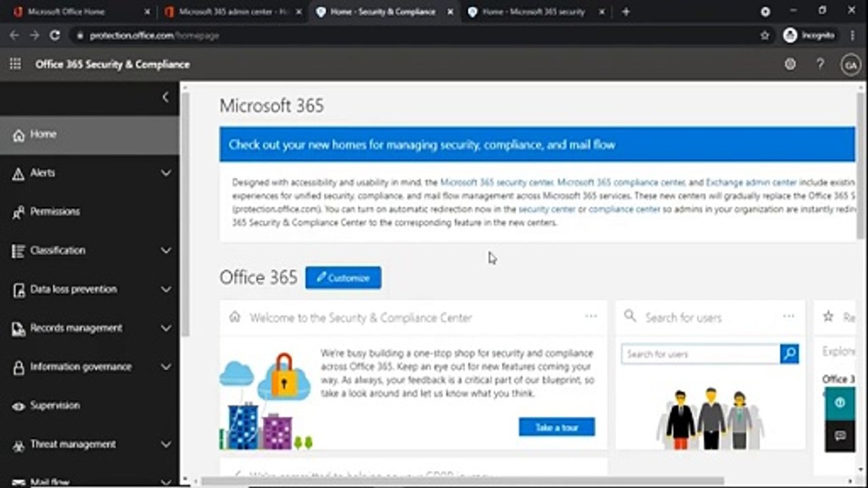Expand the Information governance chevron
Screen dimensions: 868x488
coord(165,367)
